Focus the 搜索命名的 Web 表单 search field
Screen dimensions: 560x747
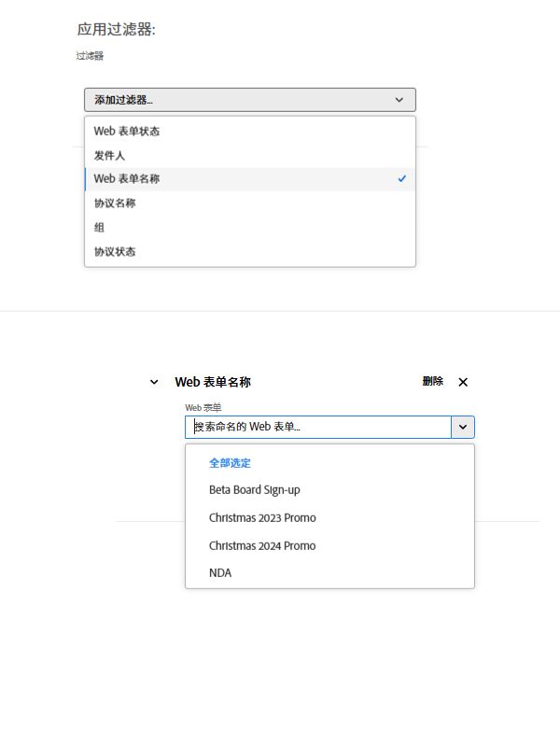coord(318,427)
